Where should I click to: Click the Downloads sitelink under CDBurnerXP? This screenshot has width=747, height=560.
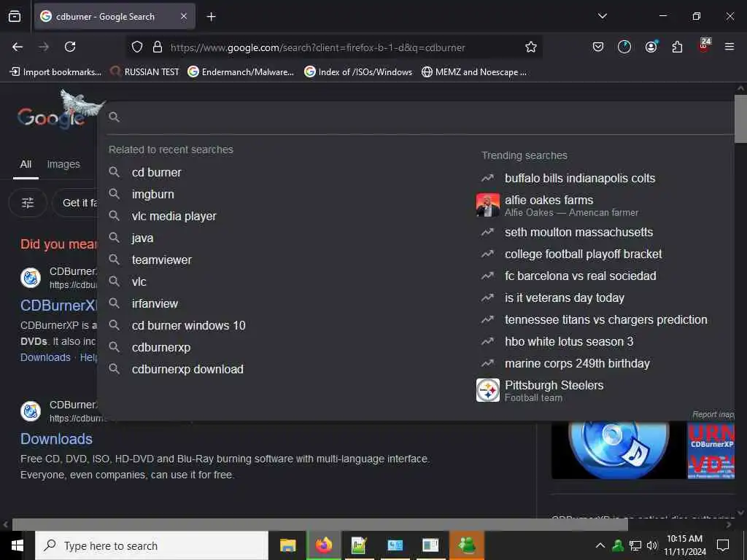pyautogui.click(x=45, y=357)
